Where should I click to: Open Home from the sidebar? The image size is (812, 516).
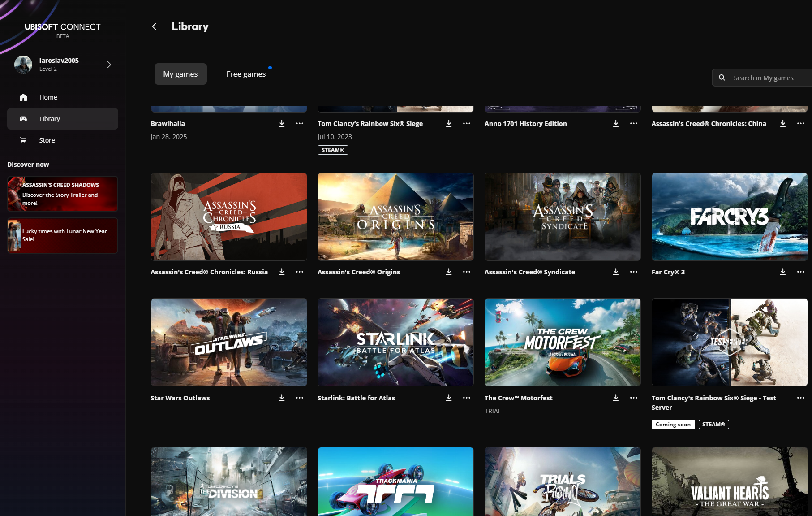tap(63, 97)
